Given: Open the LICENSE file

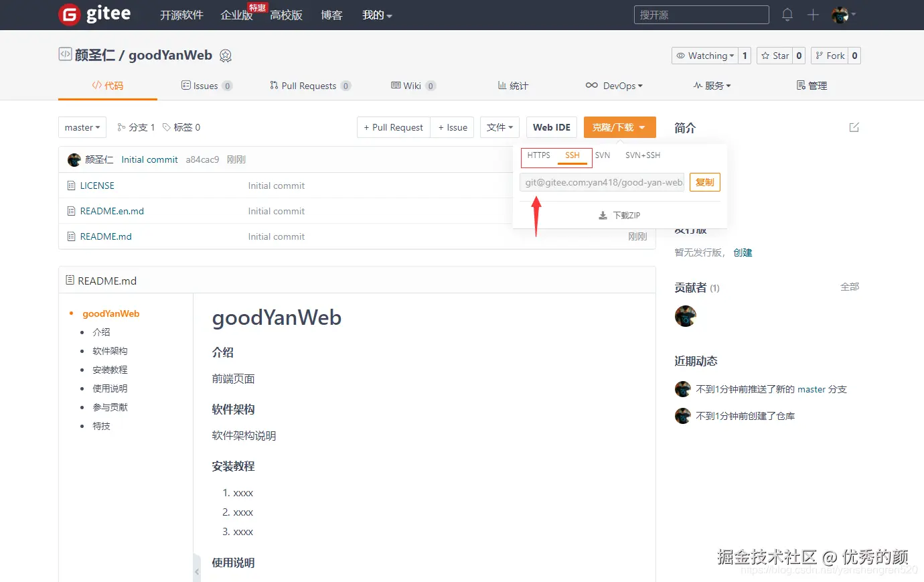Looking at the screenshot, I should (x=97, y=186).
